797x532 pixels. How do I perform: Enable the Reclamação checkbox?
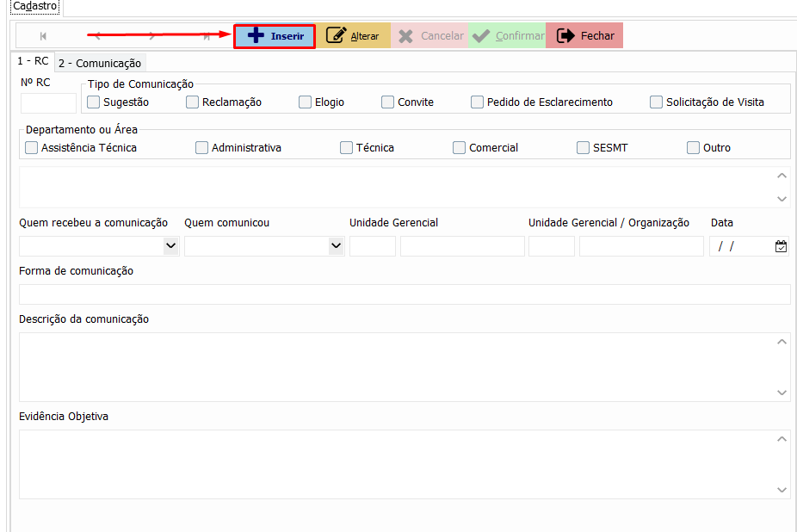pos(193,102)
